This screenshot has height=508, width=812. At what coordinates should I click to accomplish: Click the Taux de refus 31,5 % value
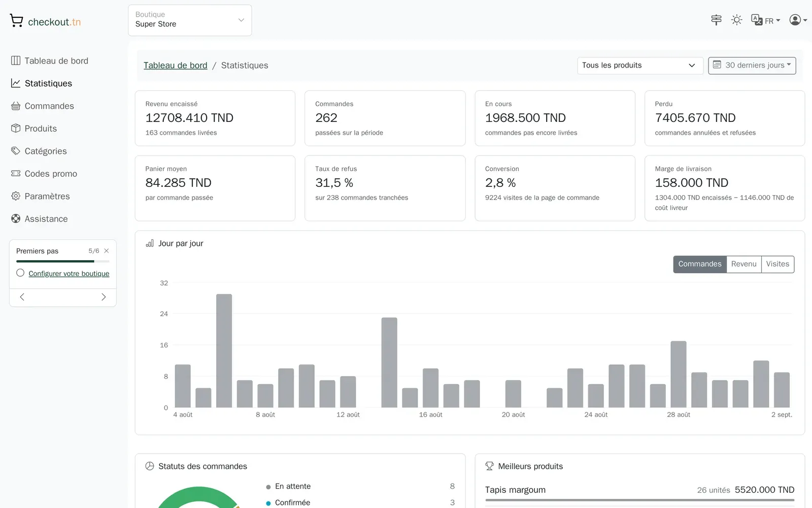pos(334,183)
